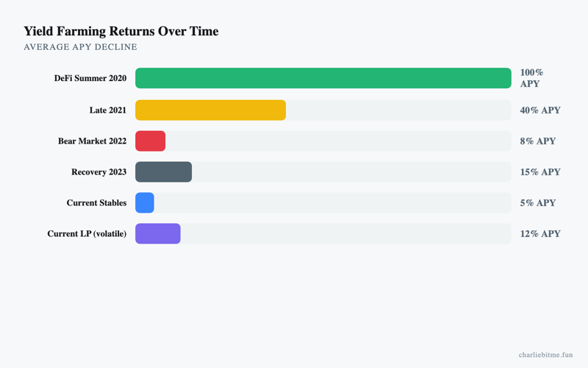Select the Current Stables label
The image size is (588, 368).
[x=97, y=203]
